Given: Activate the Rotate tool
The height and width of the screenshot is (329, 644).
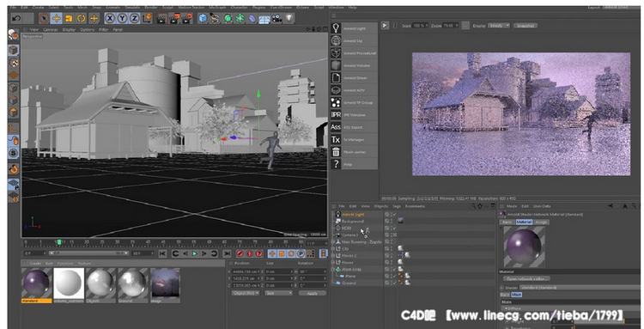Looking at the screenshot, I should [82, 18].
